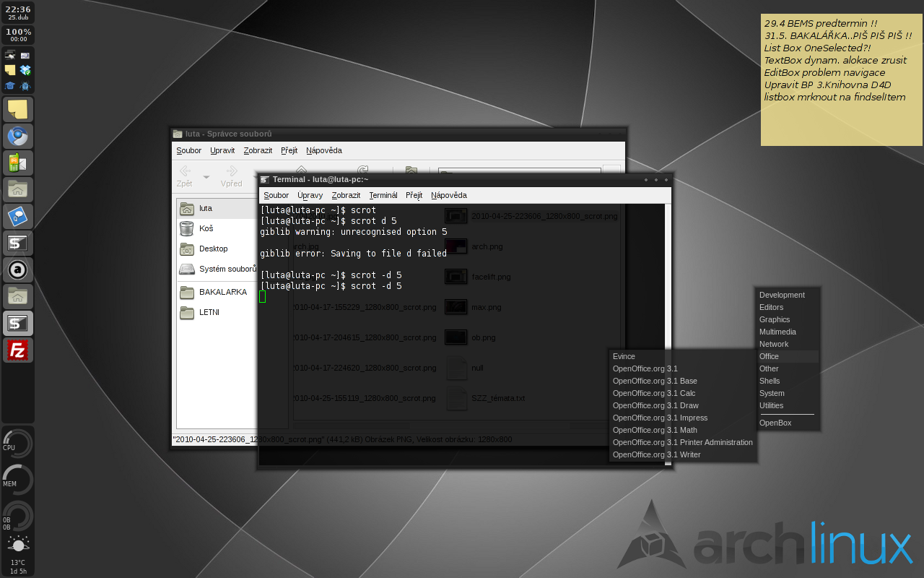Screen dimensions: 924x578
Task: Launch OpenOffice.org 3.1 Writer
Action: [x=656, y=454]
